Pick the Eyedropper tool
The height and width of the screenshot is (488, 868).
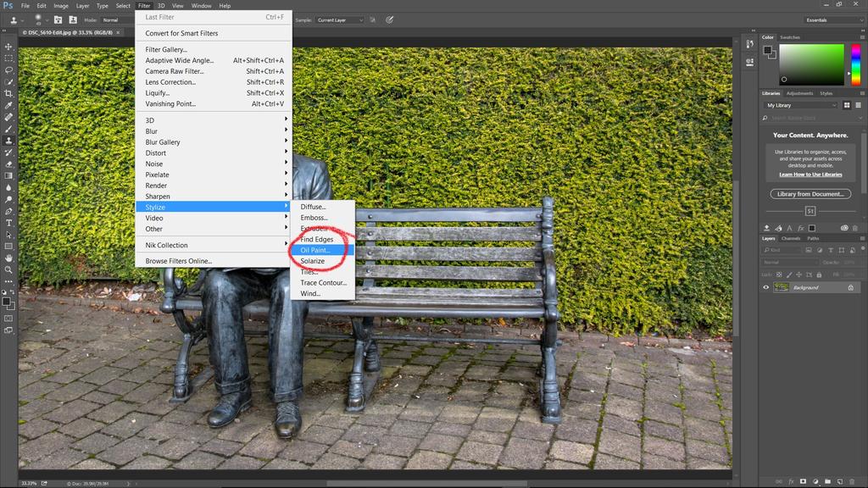(x=8, y=105)
